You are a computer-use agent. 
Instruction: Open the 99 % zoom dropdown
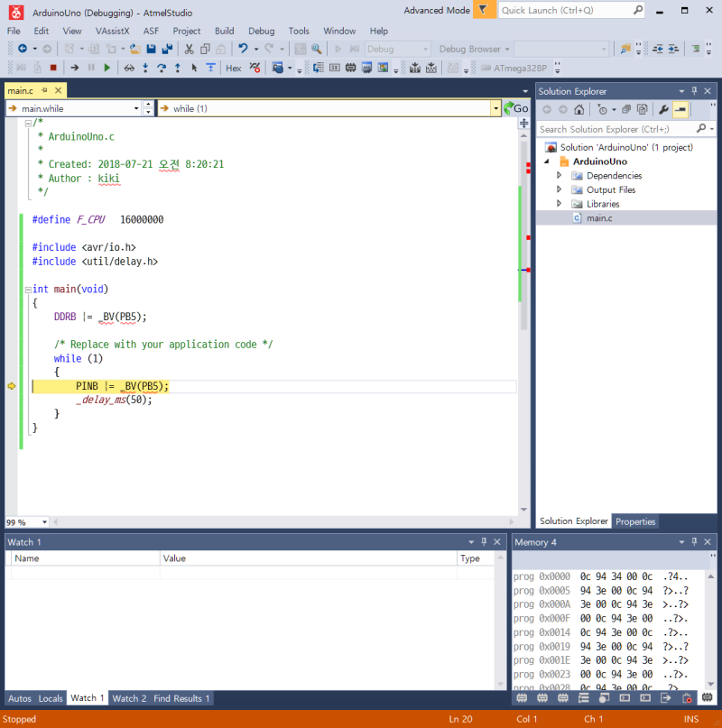(44, 522)
